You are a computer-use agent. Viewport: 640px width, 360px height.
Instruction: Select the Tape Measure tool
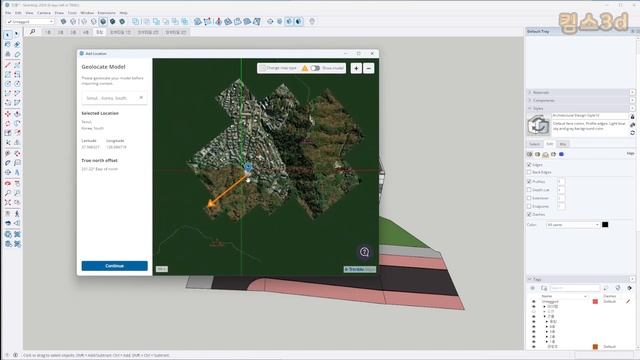tap(8, 153)
